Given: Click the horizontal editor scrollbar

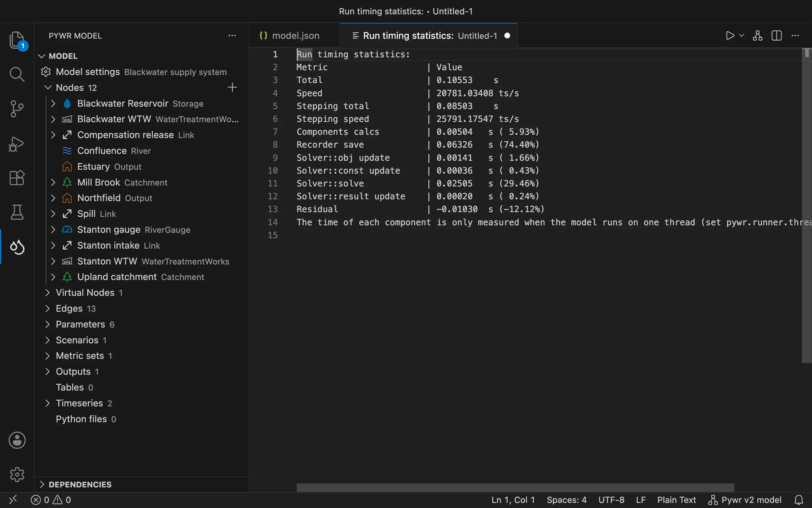Looking at the screenshot, I should pos(515,487).
